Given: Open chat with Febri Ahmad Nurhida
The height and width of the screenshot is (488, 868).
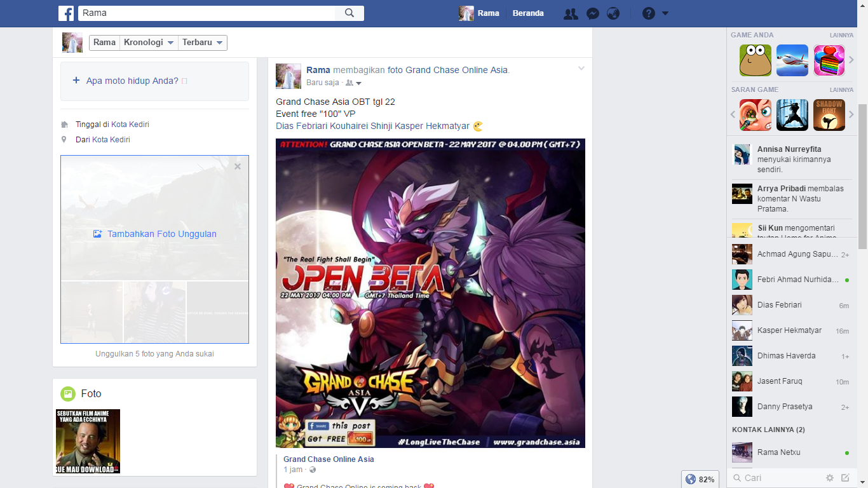Looking at the screenshot, I should point(790,280).
